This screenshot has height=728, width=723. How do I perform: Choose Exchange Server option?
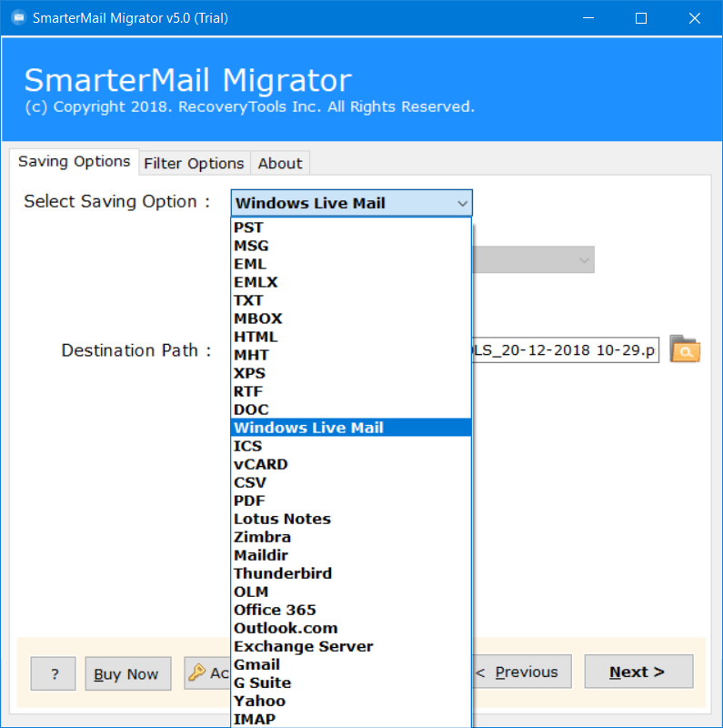[351, 646]
